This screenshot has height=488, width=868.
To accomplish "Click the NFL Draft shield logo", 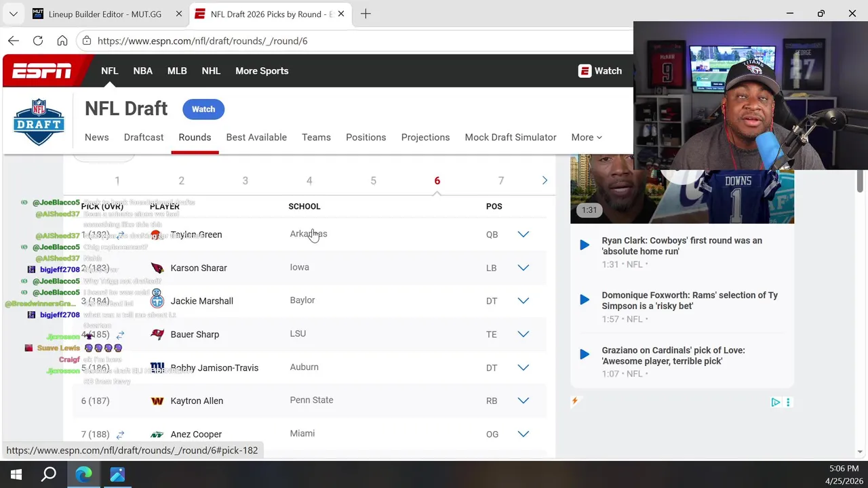I will tap(39, 122).
